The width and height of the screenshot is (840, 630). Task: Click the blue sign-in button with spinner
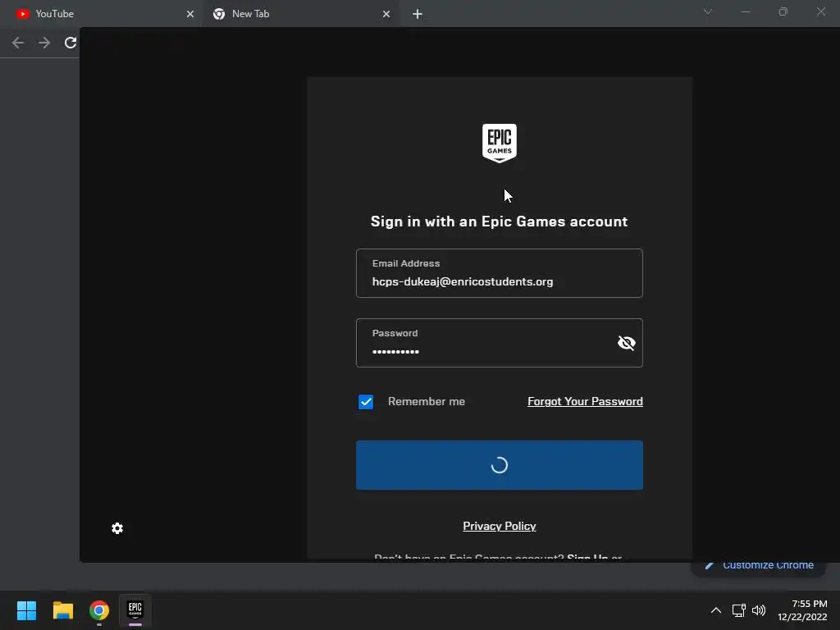point(500,465)
